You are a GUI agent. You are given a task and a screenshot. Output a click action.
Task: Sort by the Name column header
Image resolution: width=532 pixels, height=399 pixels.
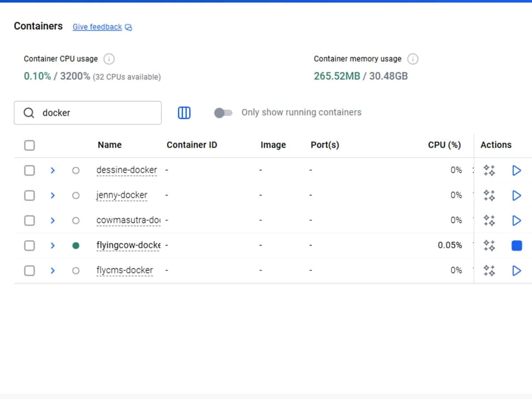[x=110, y=145]
